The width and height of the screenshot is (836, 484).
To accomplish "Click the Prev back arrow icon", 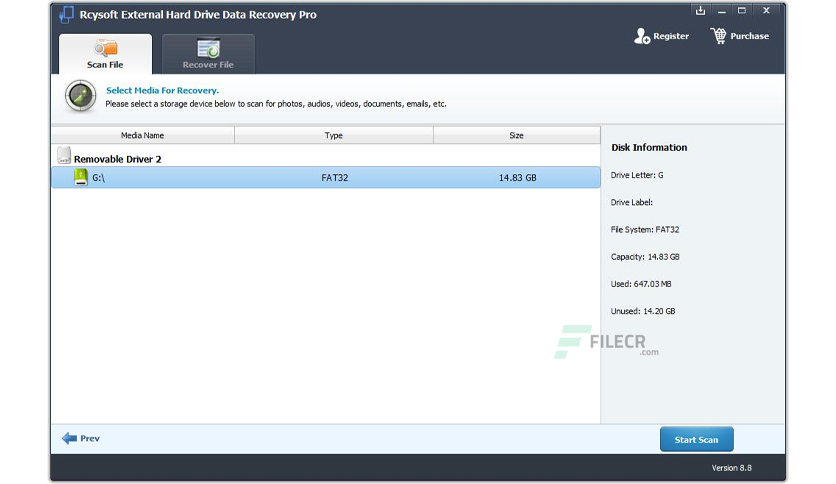I will click(69, 439).
